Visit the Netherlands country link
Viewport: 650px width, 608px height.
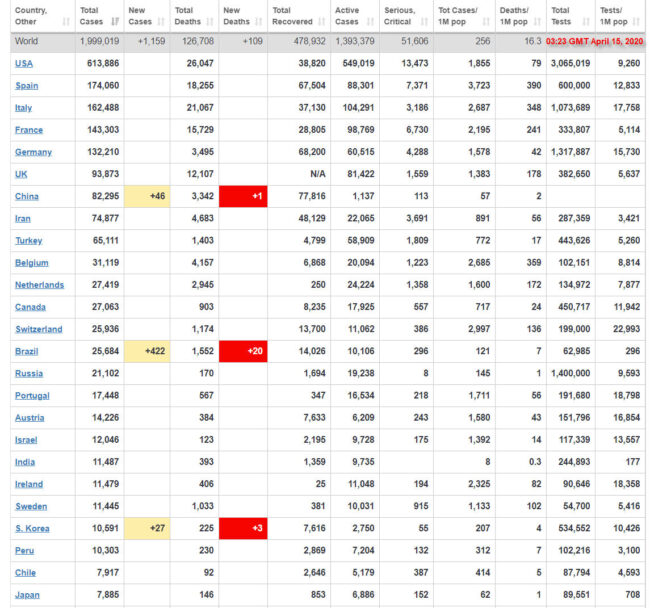[40, 285]
